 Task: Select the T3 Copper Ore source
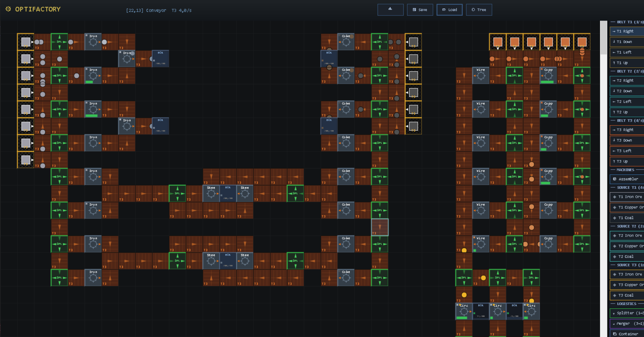click(x=627, y=285)
